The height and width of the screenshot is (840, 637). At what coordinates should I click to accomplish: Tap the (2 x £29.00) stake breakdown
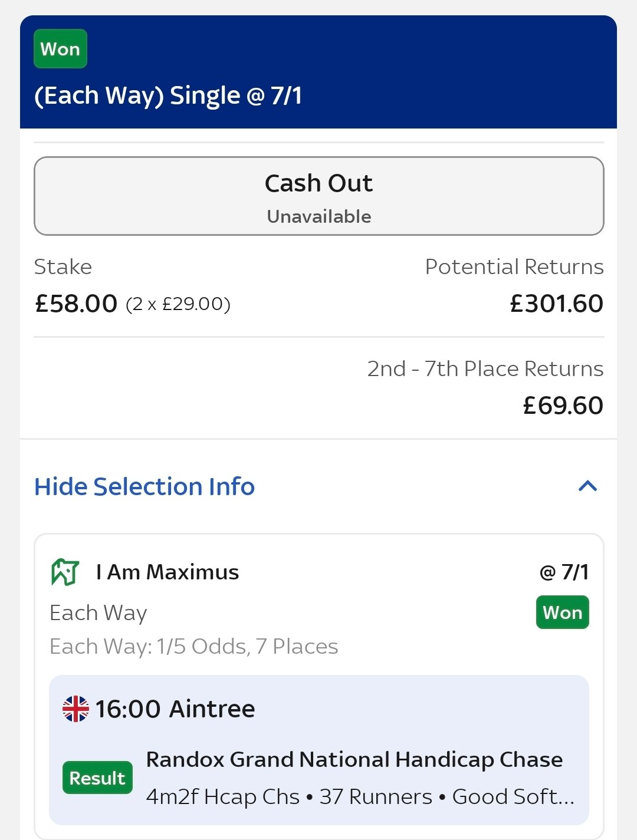pyautogui.click(x=178, y=304)
